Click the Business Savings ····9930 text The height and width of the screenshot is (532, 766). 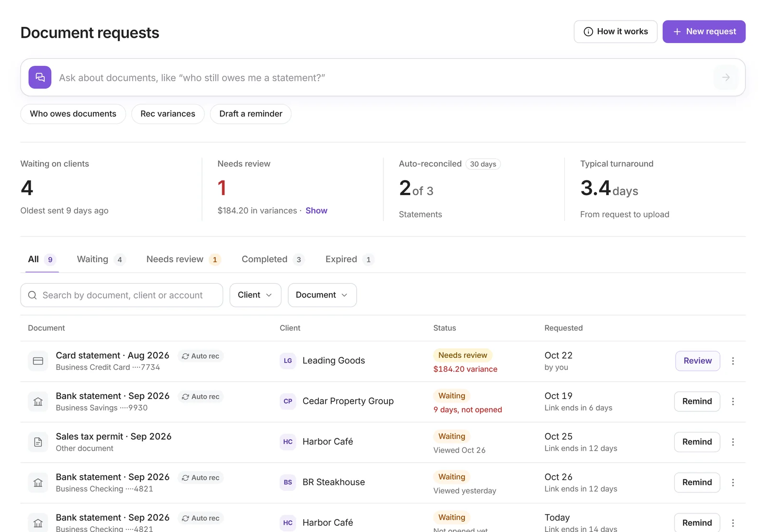pyautogui.click(x=101, y=408)
